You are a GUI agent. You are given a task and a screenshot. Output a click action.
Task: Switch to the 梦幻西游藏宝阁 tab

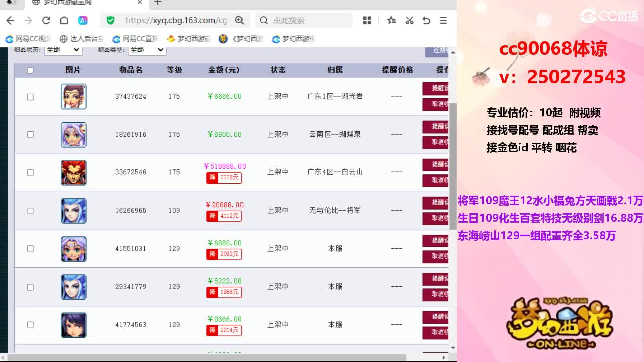pyautogui.click(x=87, y=3)
